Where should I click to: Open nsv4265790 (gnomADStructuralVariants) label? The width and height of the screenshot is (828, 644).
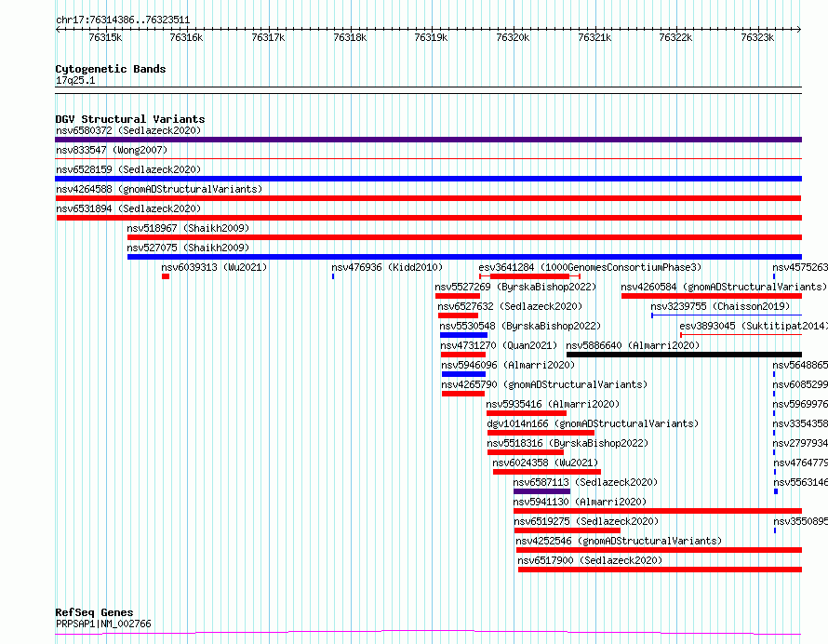tap(544, 384)
